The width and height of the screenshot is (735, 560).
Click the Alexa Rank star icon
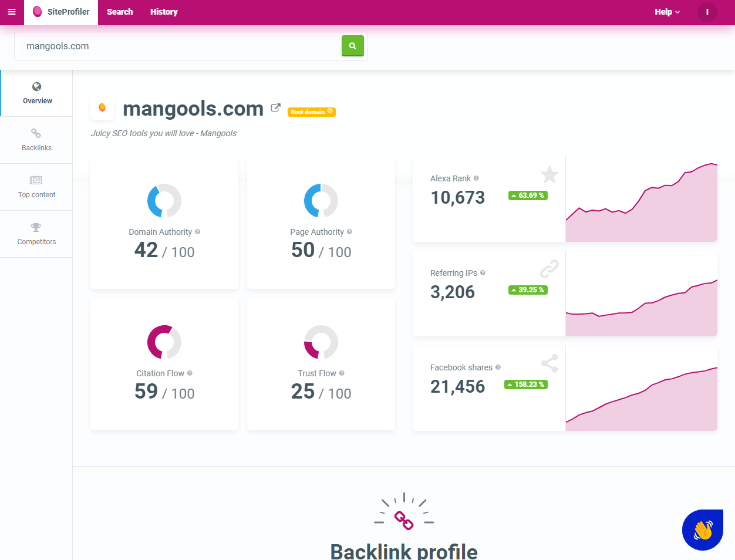(549, 174)
